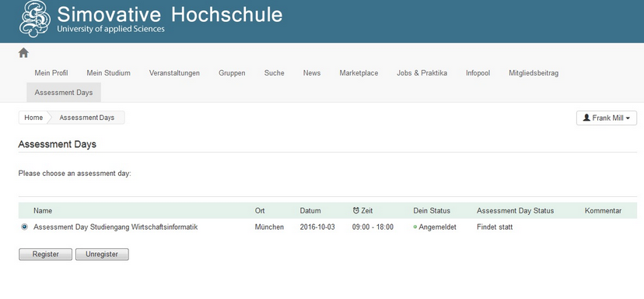644x299 pixels.
Task: Go to Marketplace
Action: (359, 72)
